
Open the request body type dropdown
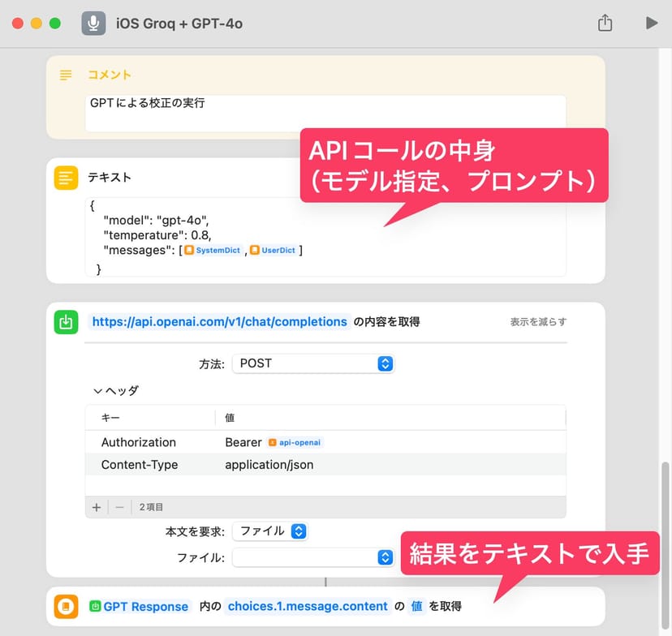click(x=269, y=531)
